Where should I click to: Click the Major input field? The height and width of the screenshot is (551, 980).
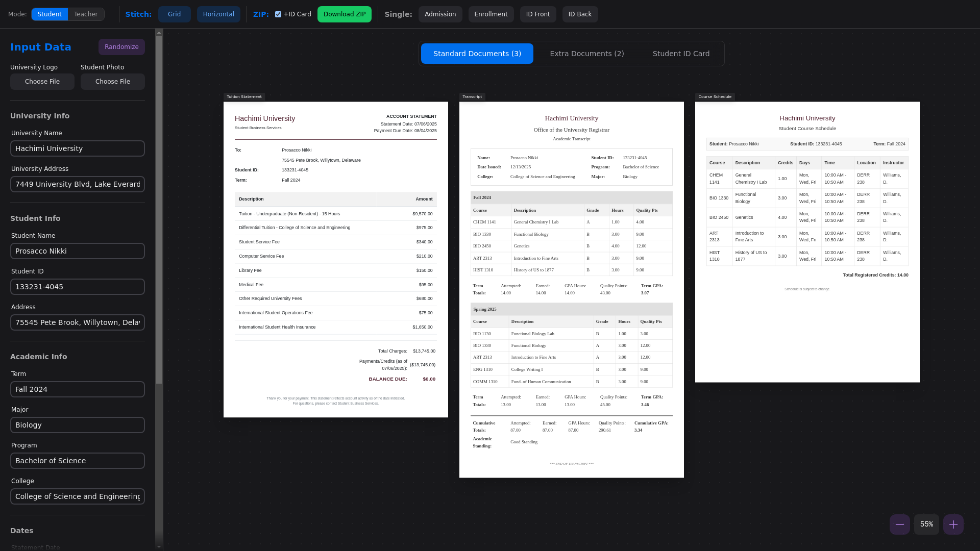(78, 425)
